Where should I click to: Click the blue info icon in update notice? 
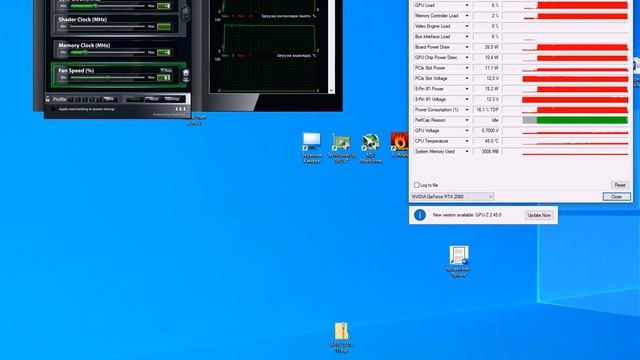[420, 215]
